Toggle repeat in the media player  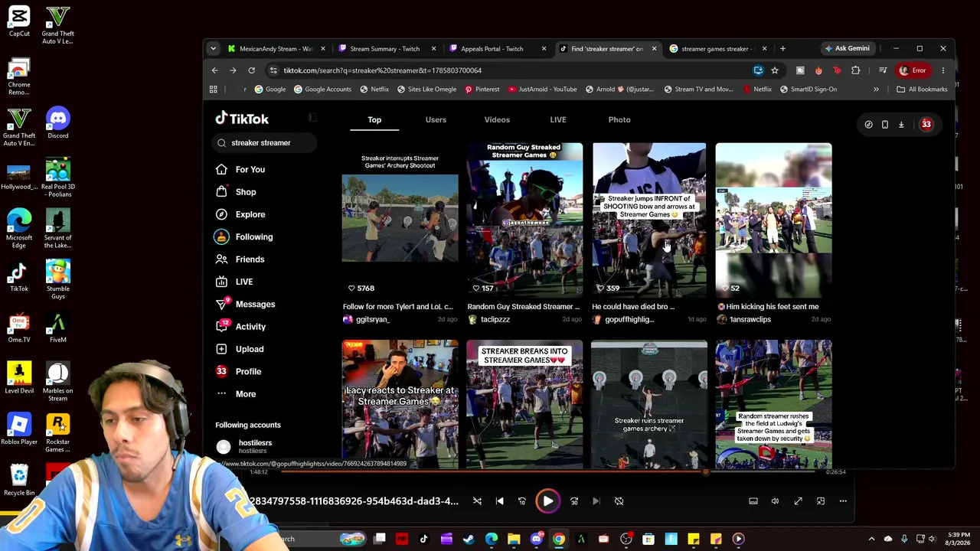click(619, 501)
